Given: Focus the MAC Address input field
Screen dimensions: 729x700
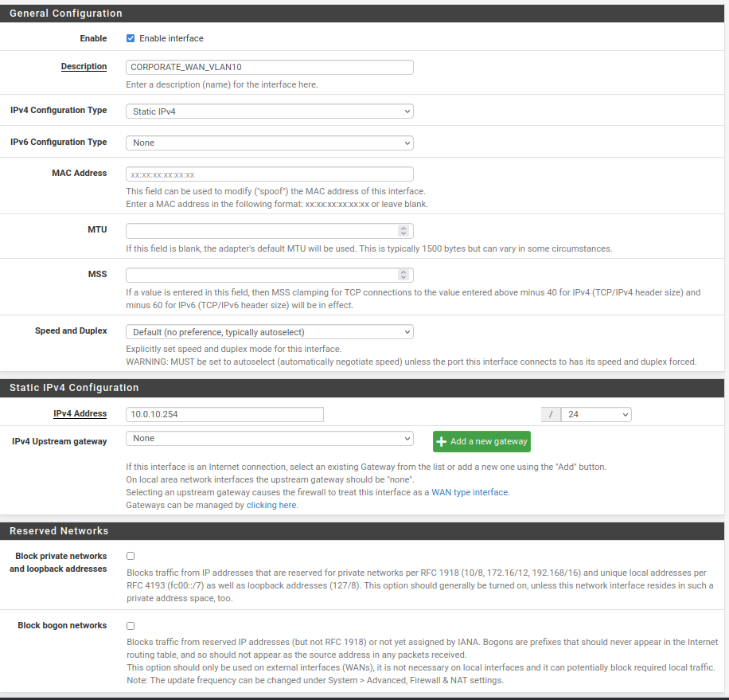Looking at the screenshot, I should point(269,174).
